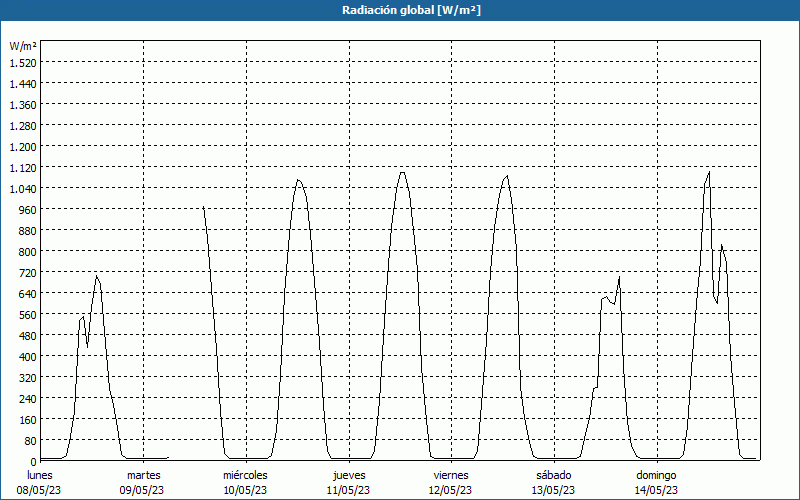Select the 720 y-axis value
Image resolution: width=800 pixels, height=500 pixels.
(28, 272)
